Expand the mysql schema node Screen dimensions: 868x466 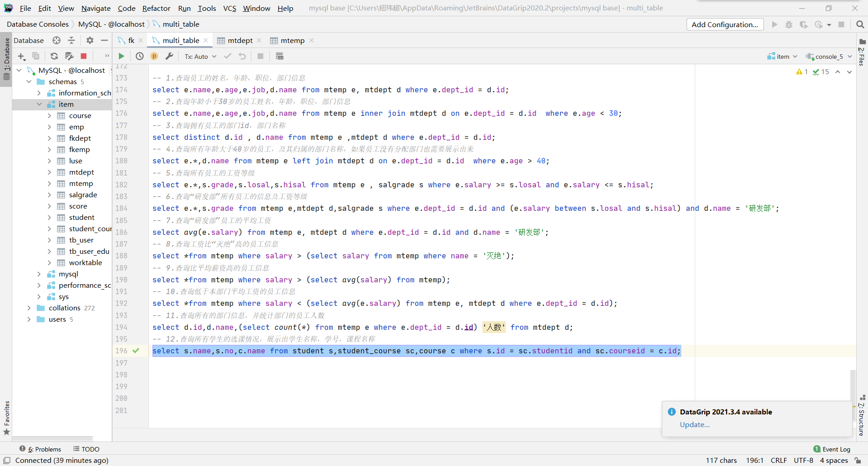coord(39,274)
